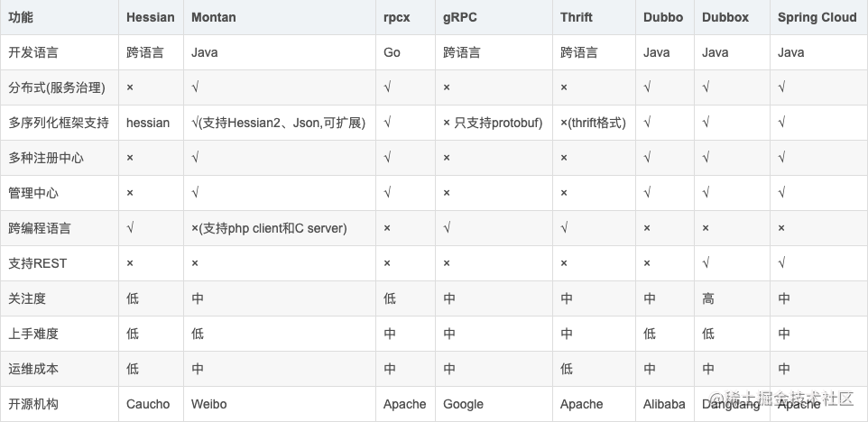Screen dimensions: 868x422
Task: Click the Google organization cell
Action: coord(463,404)
